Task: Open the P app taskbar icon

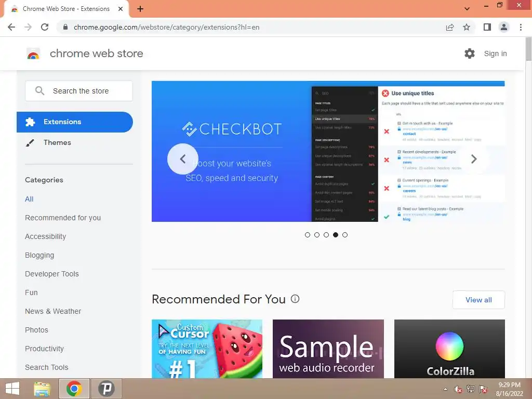Action: click(x=107, y=389)
